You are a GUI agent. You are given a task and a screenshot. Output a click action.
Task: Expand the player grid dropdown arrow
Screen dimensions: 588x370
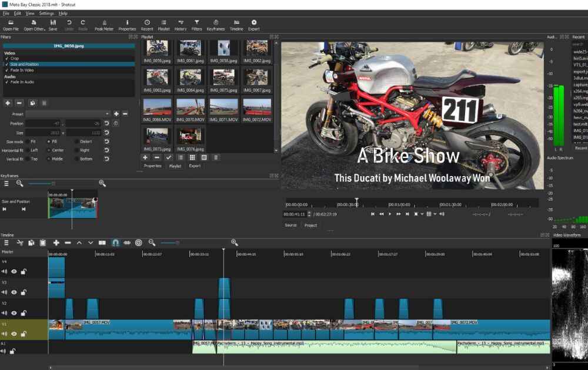coord(435,214)
